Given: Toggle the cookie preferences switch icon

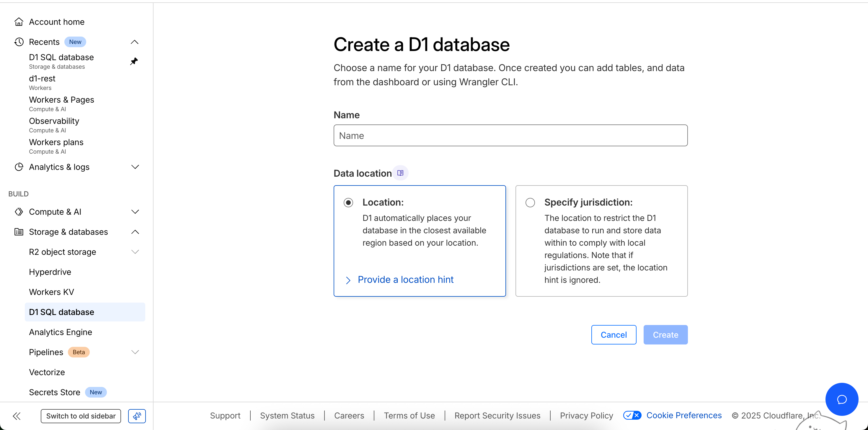Looking at the screenshot, I should click(x=632, y=415).
